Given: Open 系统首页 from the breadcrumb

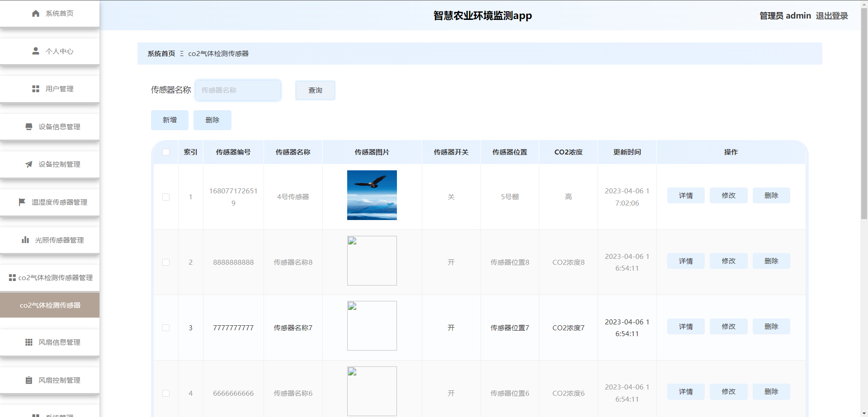Looking at the screenshot, I should pyautogui.click(x=160, y=53).
